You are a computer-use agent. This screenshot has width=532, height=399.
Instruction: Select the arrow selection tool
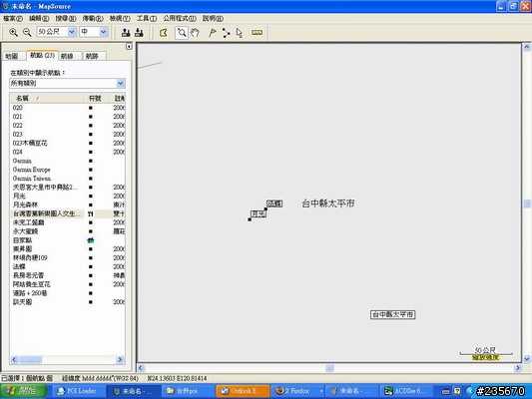click(240, 33)
